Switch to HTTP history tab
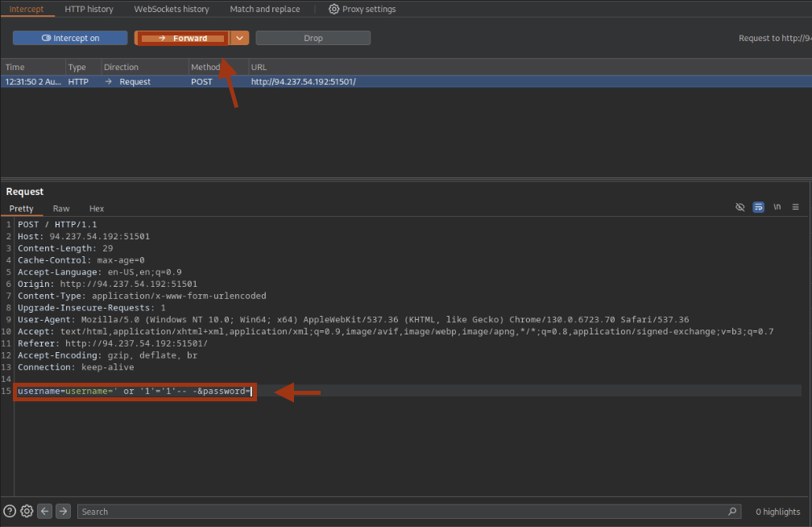Screen dimensions: 812x527 [89, 9]
